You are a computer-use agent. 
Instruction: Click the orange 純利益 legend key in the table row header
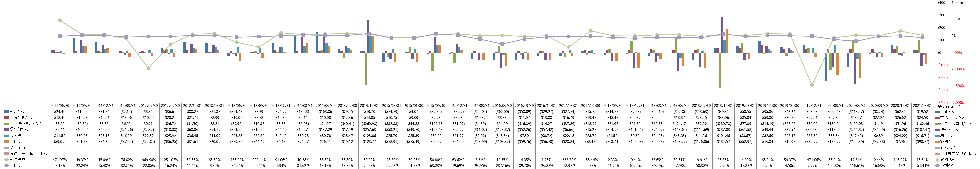[x=6, y=142]
